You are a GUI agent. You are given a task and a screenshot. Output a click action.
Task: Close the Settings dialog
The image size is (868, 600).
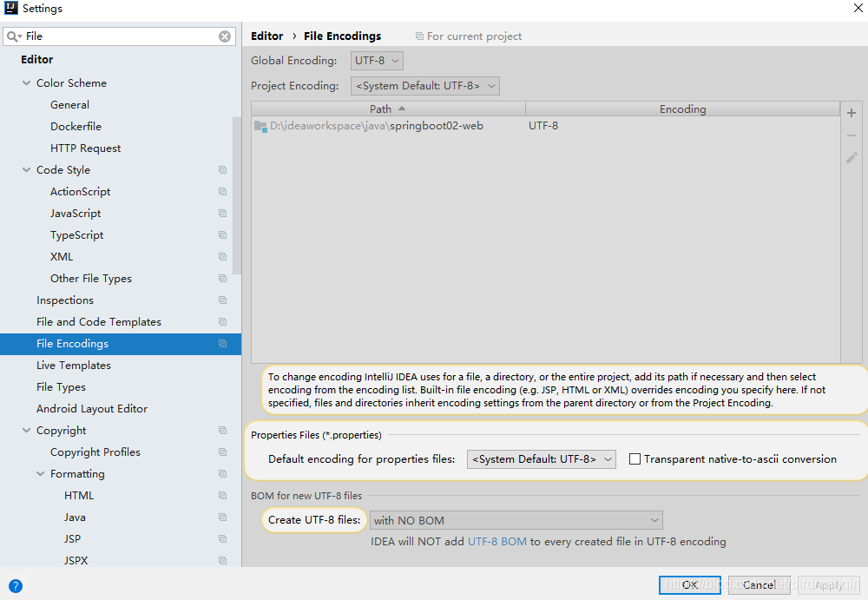[858, 8]
